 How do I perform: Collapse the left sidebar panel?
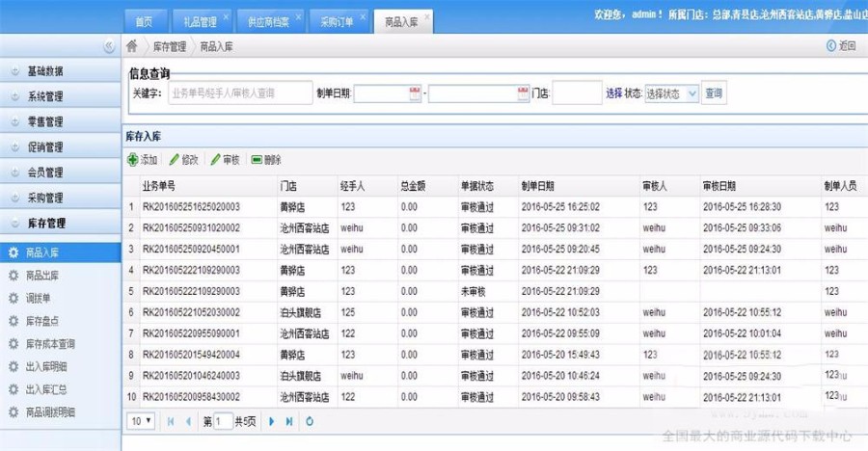(x=109, y=46)
